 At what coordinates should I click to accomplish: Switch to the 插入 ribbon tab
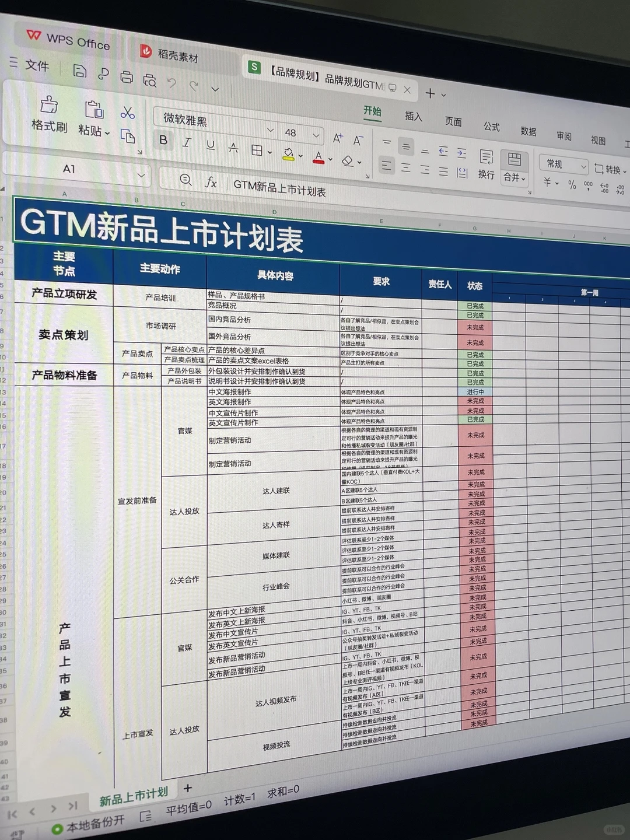(x=414, y=117)
